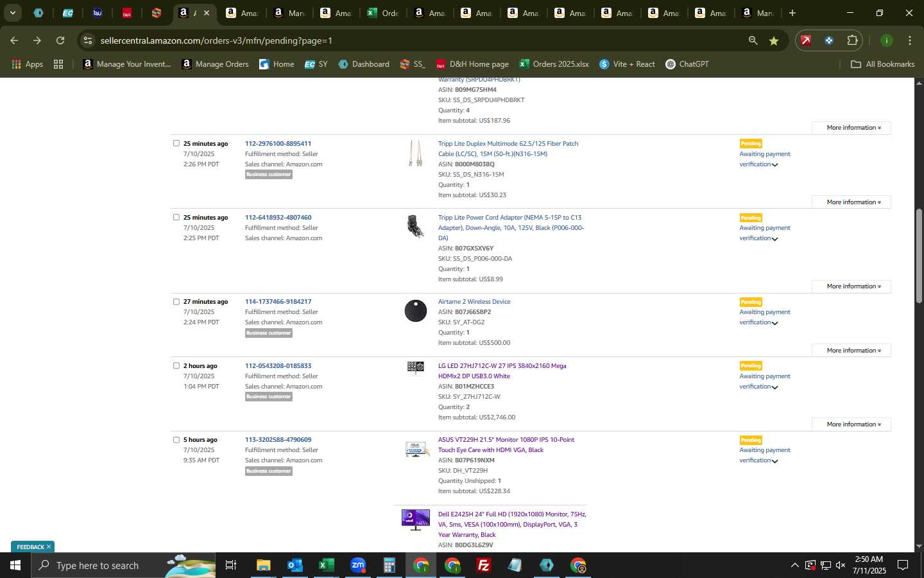
Task: Bookmark this page with the star icon
Action: pos(774,40)
